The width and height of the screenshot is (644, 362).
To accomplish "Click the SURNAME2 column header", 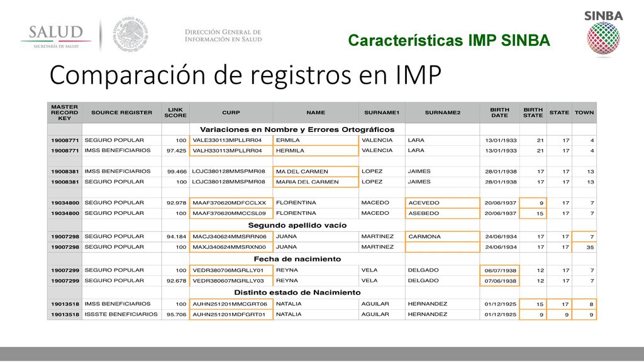I will [x=442, y=112].
